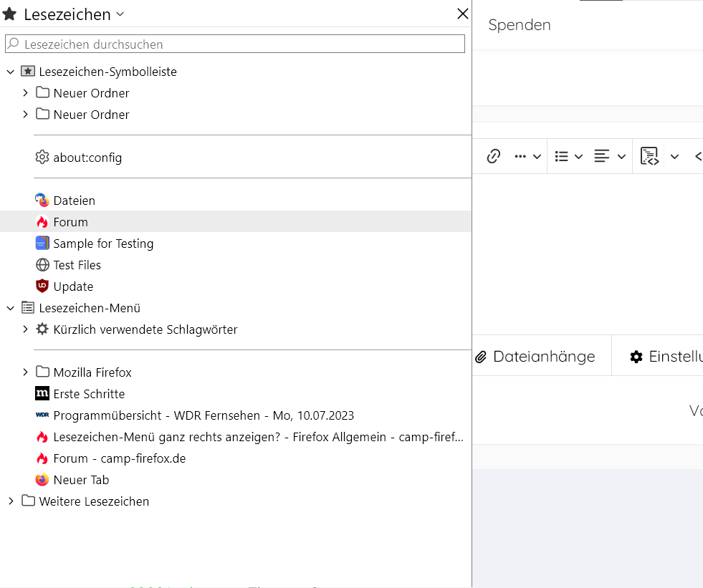Image resolution: width=703 pixels, height=588 pixels.
Task: Click the WDR favicon
Action: pyautogui.click(x=42, y=415)
